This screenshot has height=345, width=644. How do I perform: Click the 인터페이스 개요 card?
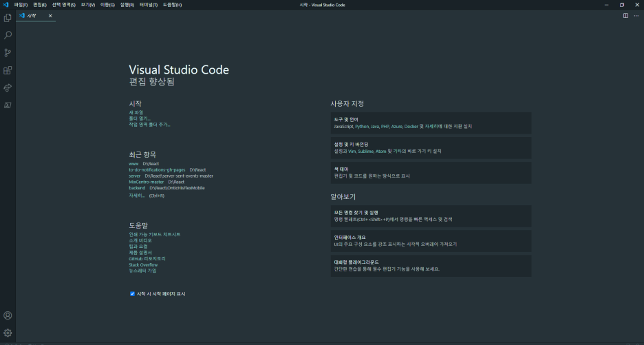[431, 241]
